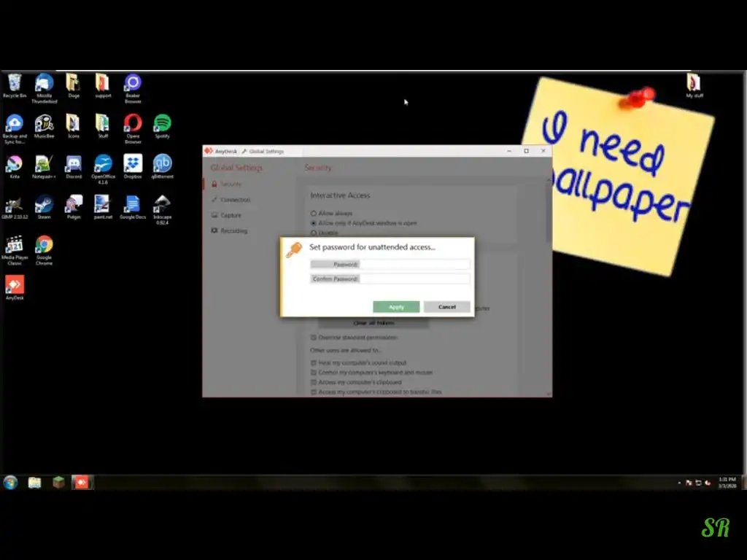Cancel the set password dialog

pos(447,307)
